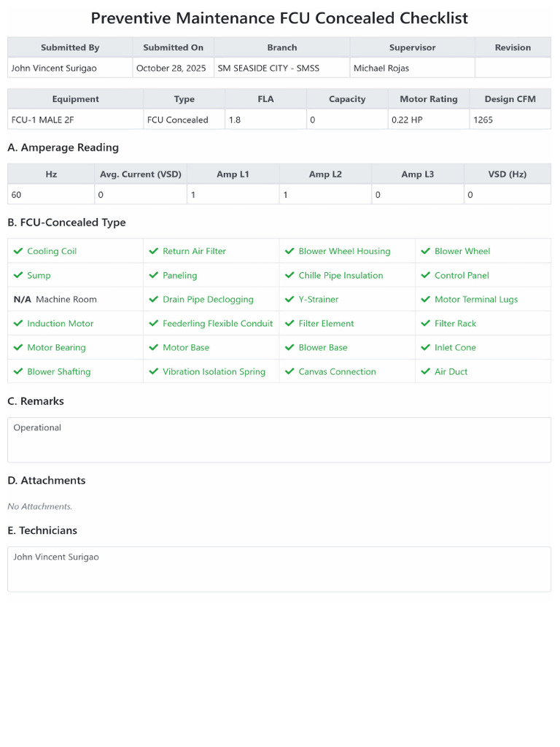Click the checkmark next to Filter Rack

(426, 323)
